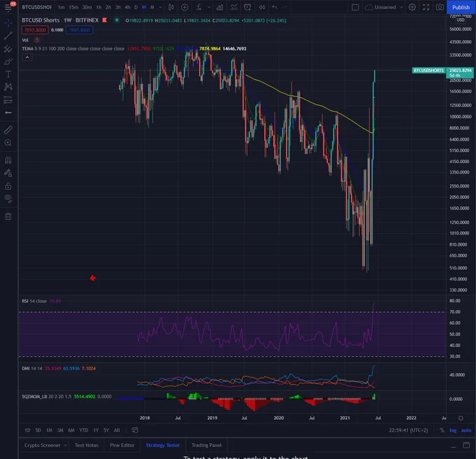
Task: Select the W weekly timeframe
Action: click(144, 7)
